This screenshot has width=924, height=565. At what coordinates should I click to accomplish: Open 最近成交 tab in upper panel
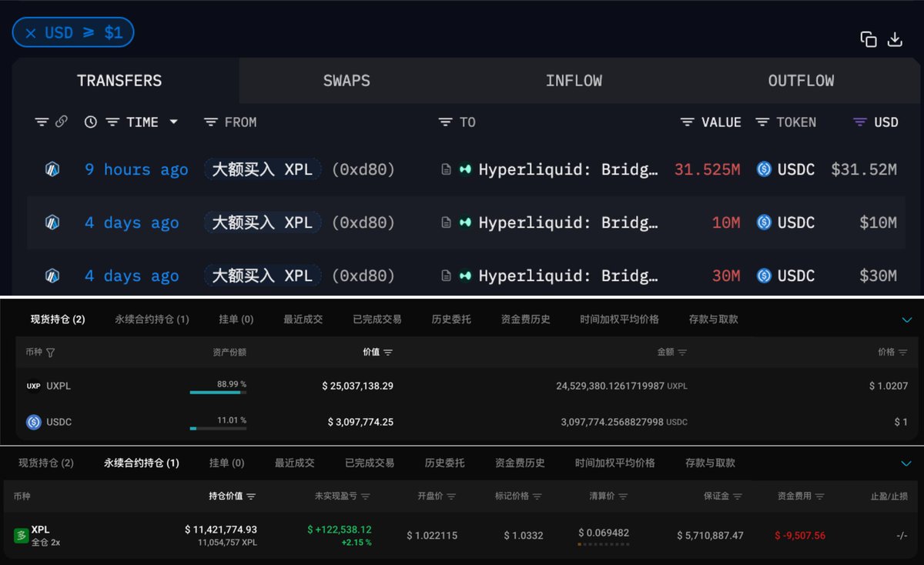coord(303,319)
